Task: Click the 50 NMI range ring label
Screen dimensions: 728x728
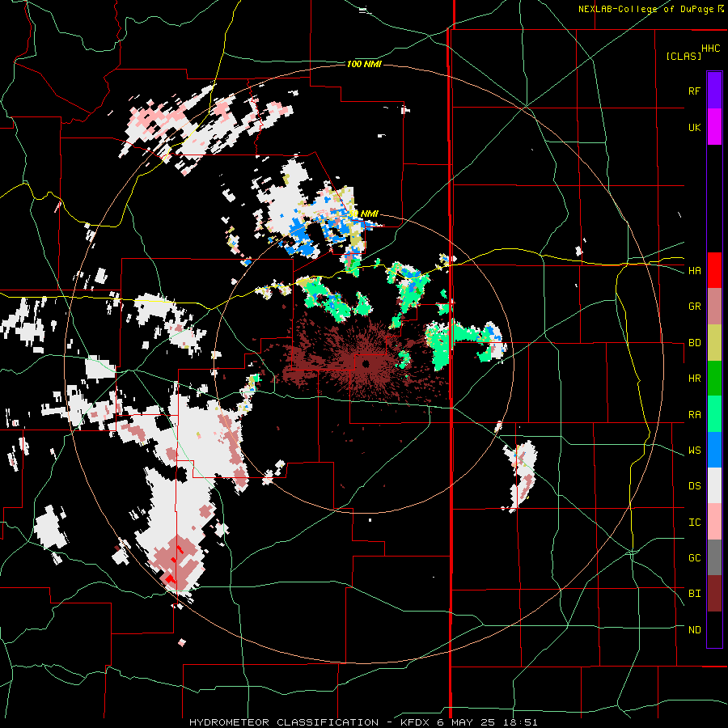Action: click(364, 214)
